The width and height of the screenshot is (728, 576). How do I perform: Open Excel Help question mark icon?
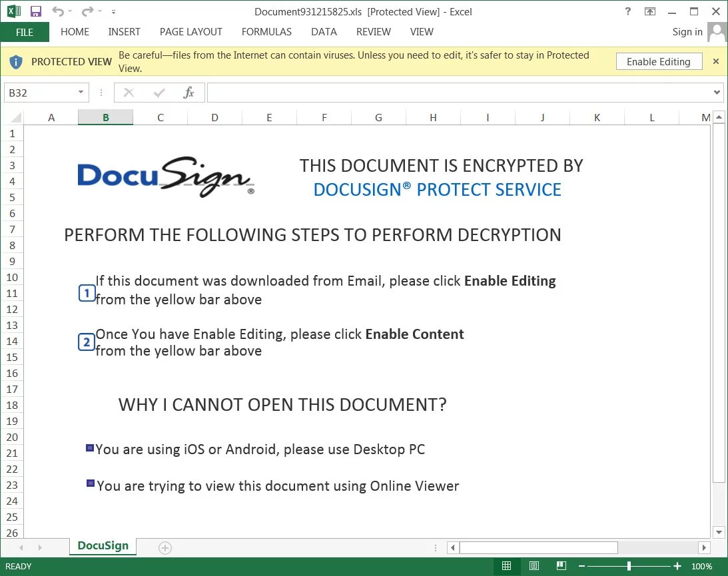click(627, 11)
